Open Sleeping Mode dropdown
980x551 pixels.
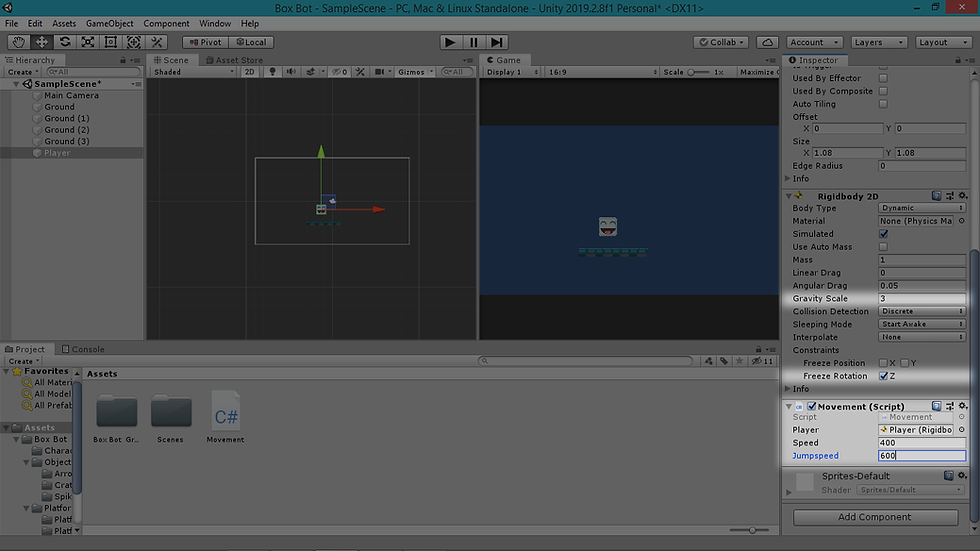(x=921, y=324)
